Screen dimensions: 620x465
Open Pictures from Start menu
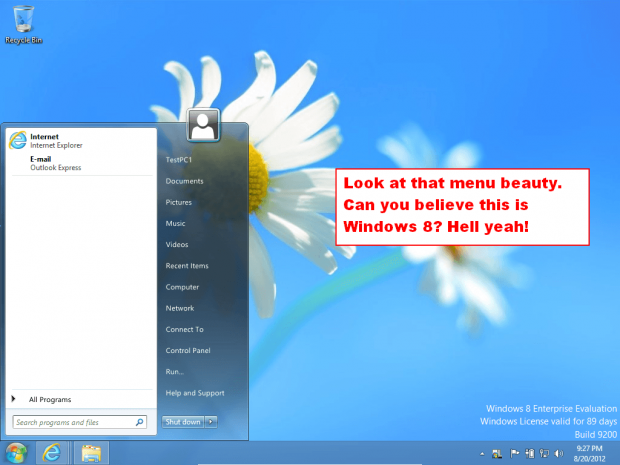click(179, 202)
